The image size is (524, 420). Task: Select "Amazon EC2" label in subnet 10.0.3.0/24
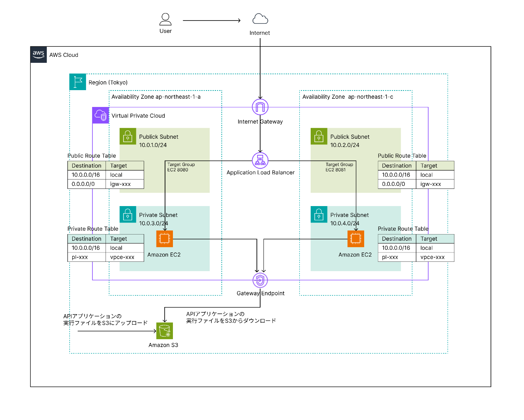click(164, 255)
